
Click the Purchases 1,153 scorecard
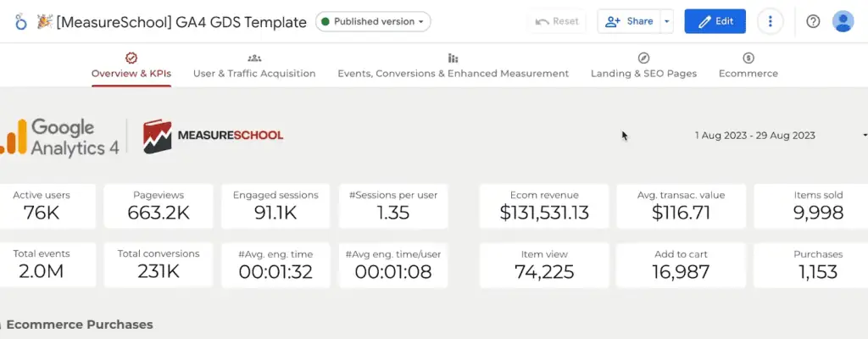[811, 264]
